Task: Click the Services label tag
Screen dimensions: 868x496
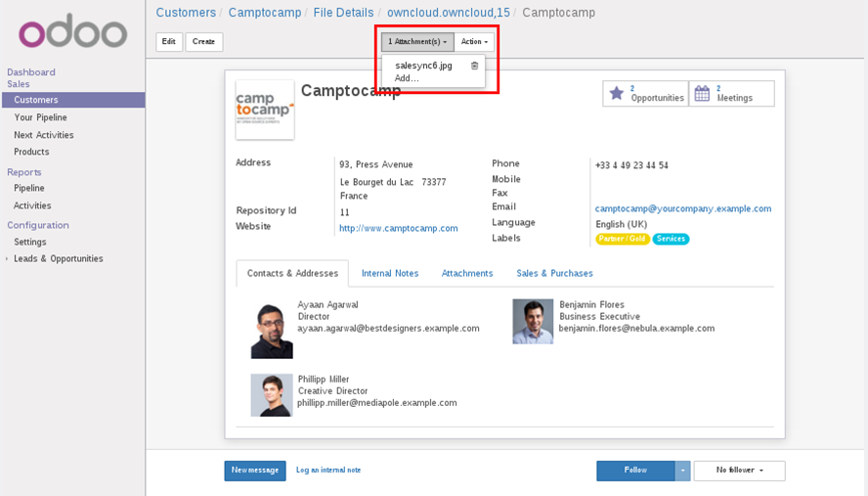Action: [671, 239]
